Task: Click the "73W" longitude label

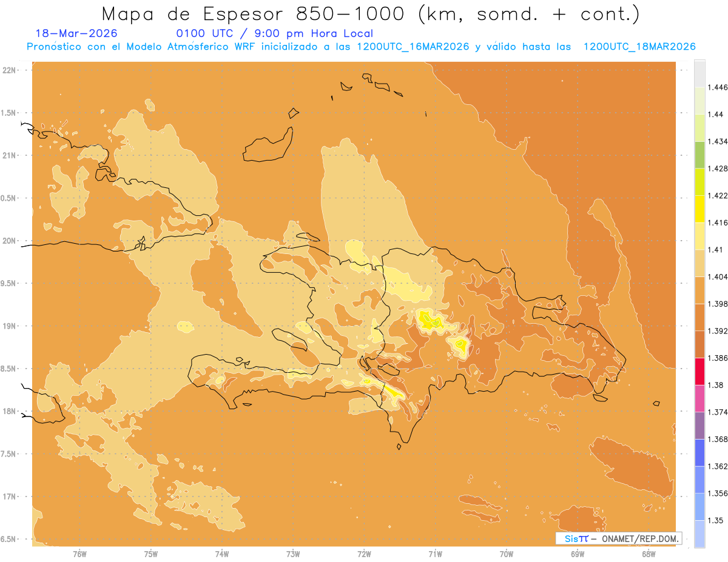Action: 293,554
